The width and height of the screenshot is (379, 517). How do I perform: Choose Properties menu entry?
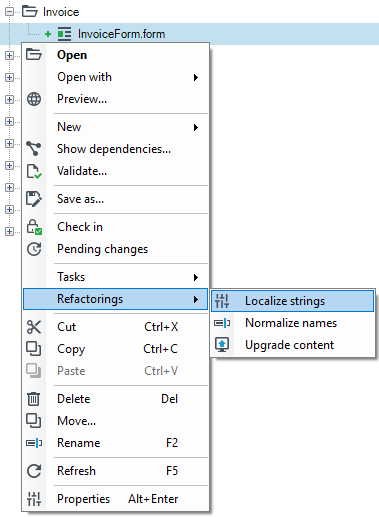coord(116,499)
